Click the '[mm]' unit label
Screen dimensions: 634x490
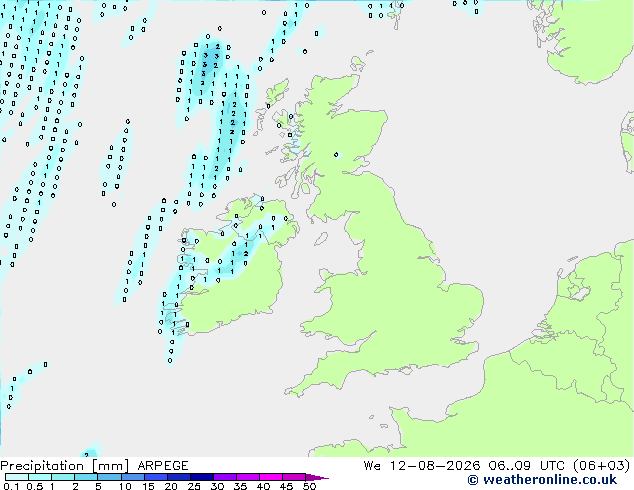[111, 466]
